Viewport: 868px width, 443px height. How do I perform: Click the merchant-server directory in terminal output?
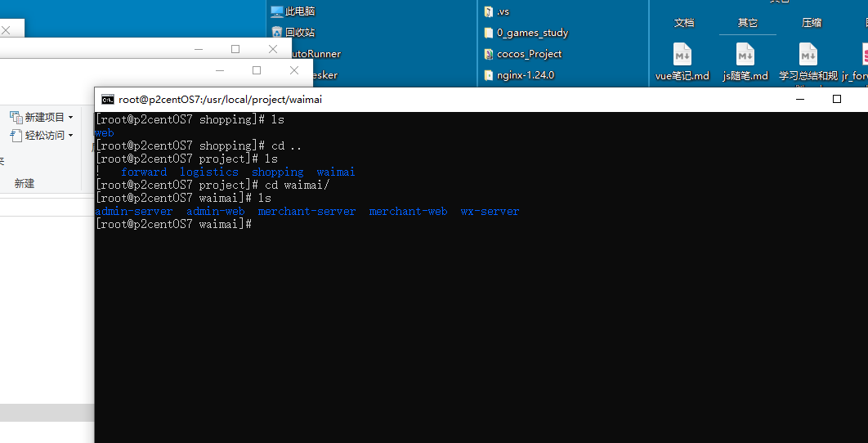[306, 211]
